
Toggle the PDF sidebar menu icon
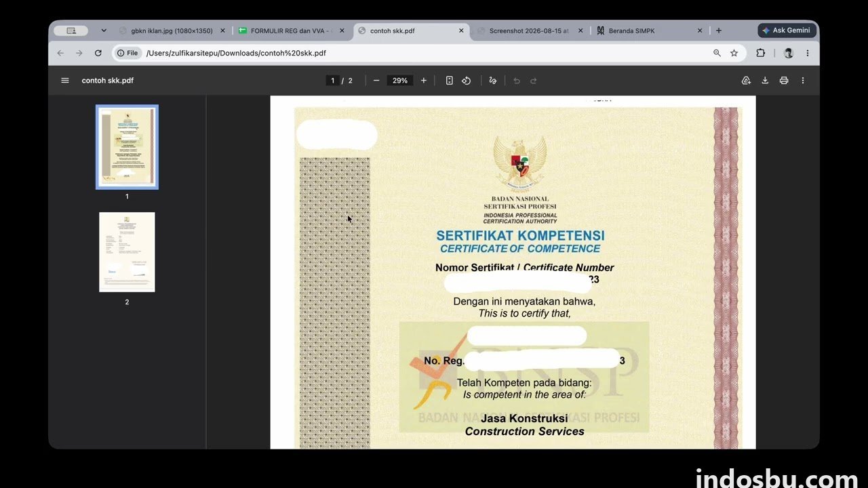click(x=65, y=81)
